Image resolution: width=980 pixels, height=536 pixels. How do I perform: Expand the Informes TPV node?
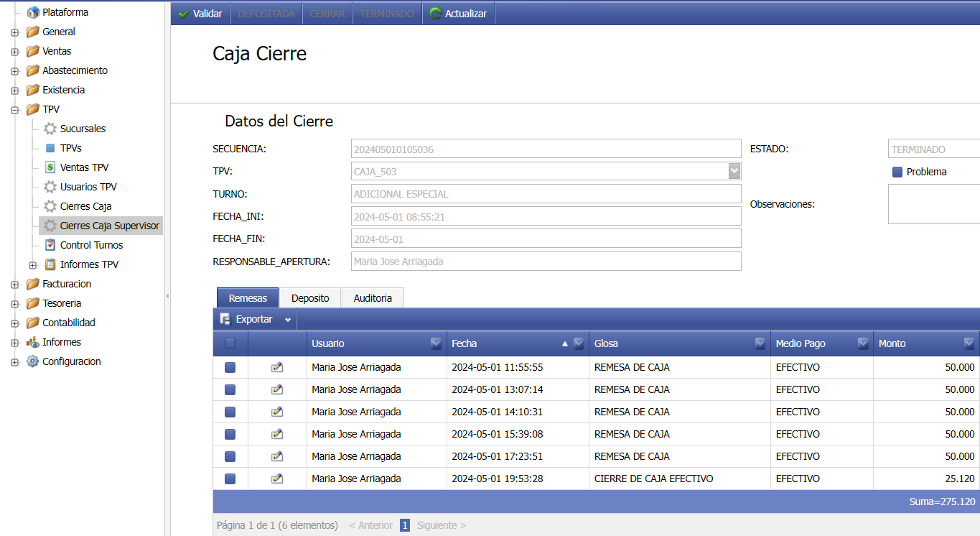click(x=32, y=265)
